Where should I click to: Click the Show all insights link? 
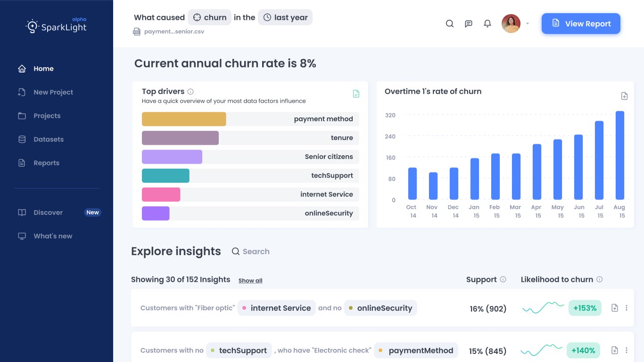pyautogui.click(x=250, y=280)
